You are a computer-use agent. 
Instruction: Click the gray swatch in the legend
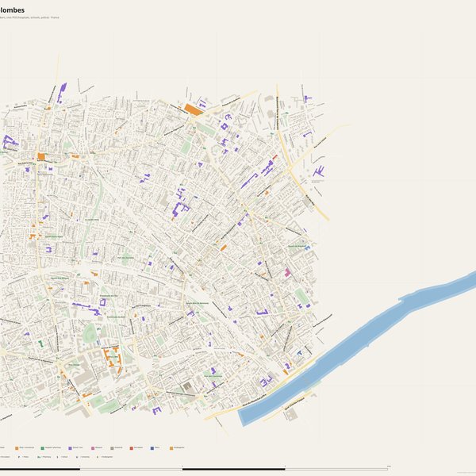point(112,448)
